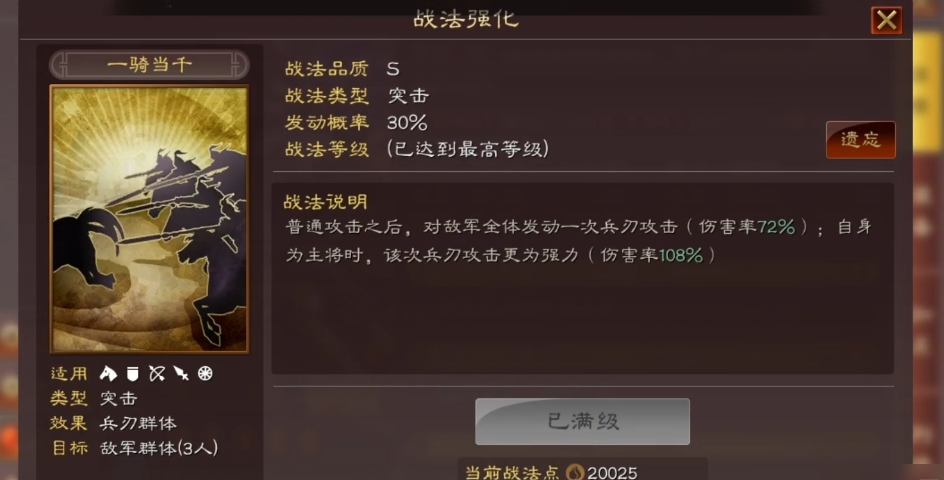This screenshot has height=480, width=944.
Task: Close the 战法强化 window with X
Action: pyautogui.click(x=886, y=20)
